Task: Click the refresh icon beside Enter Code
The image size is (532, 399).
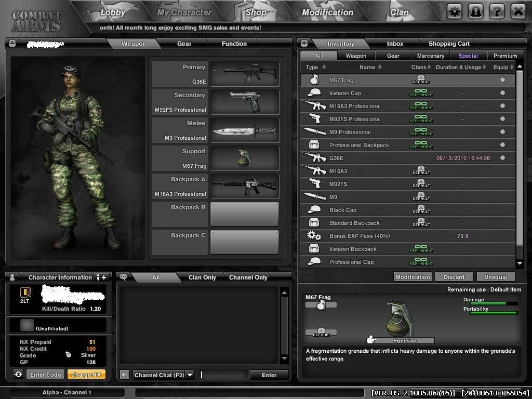Action: [x=18, y=374]
